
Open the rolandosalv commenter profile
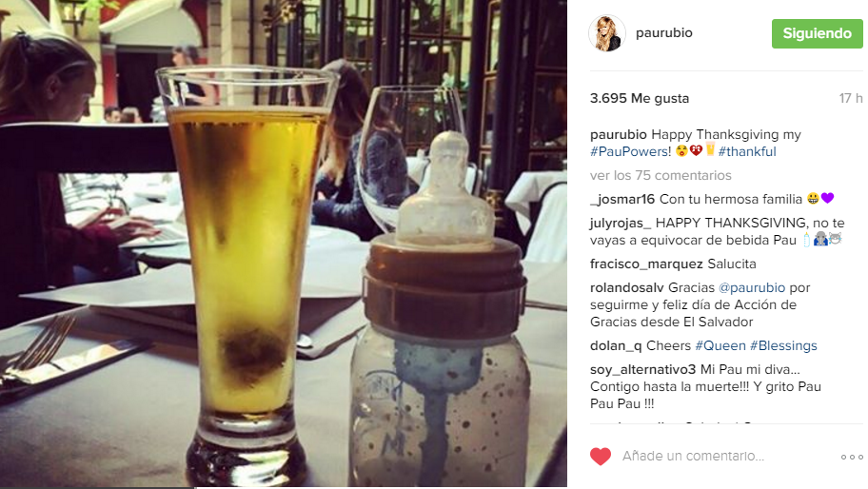[x=626, y=287]
